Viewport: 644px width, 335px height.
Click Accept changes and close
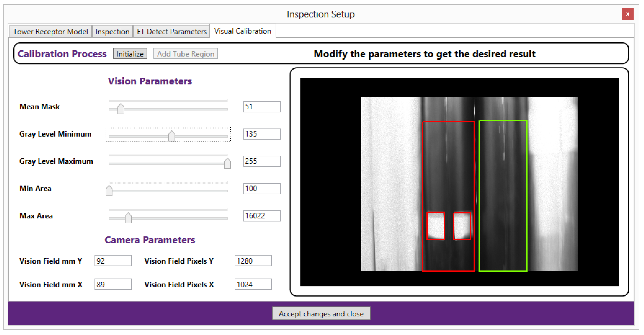point(321,314)
